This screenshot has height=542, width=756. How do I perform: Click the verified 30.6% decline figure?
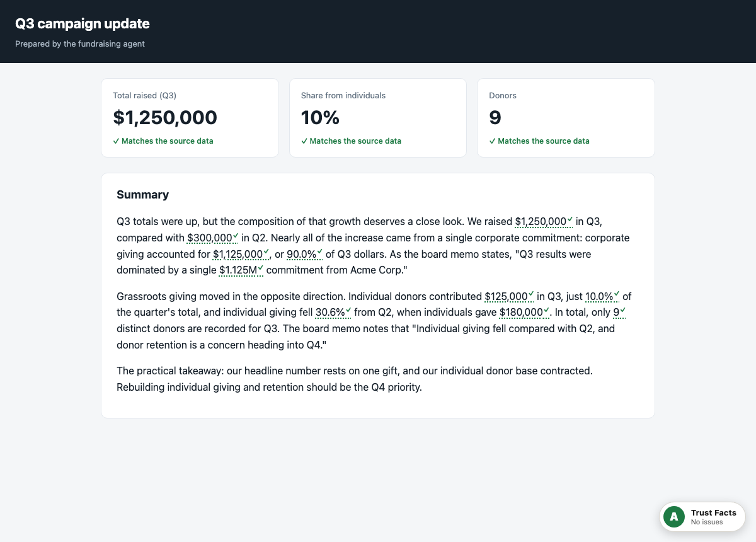coord(333,313)
